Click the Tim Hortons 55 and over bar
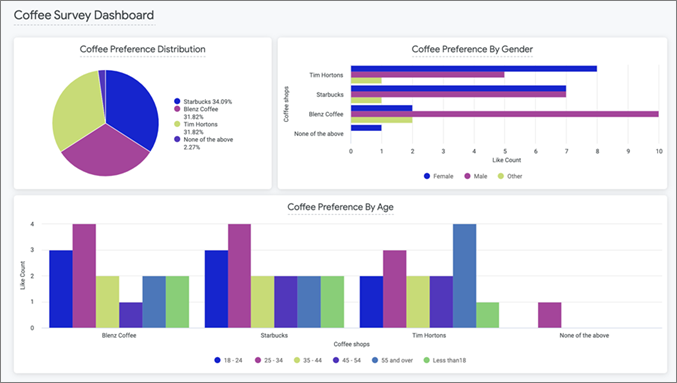The width and height of the screenshot is (677, 383). [465, 275]
